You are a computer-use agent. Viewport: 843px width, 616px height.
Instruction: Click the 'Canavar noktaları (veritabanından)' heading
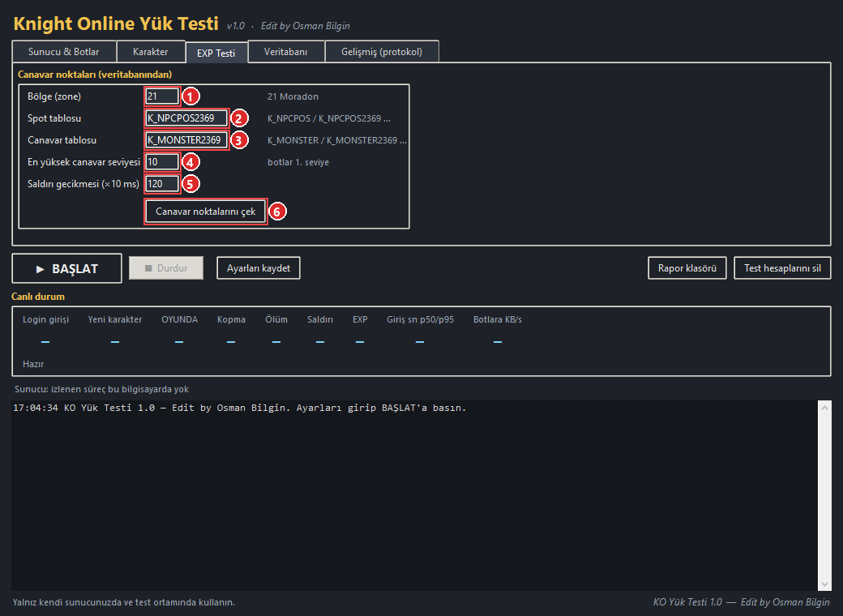pos(95,75)
